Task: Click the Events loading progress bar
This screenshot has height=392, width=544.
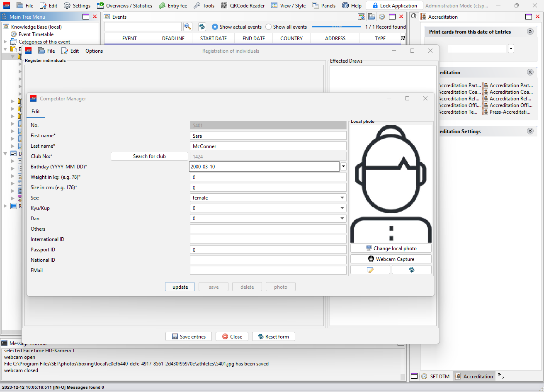Action: tap(336, 27)
